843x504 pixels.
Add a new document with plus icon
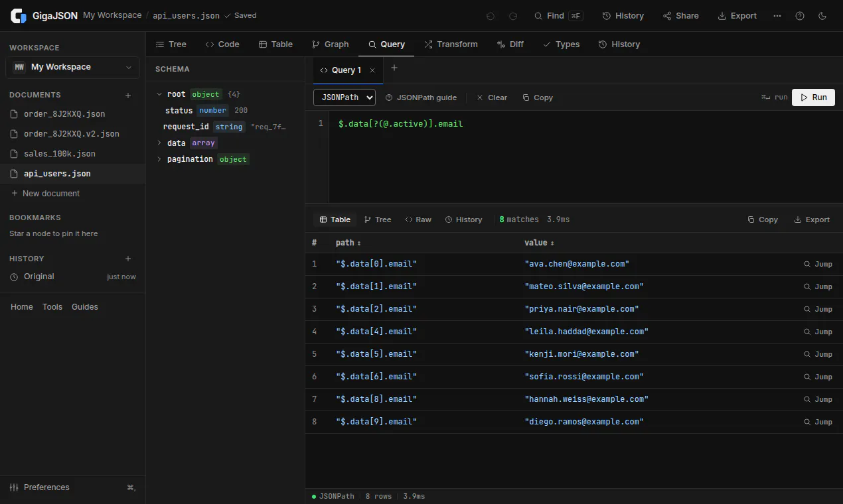click(x=128, y=95)
